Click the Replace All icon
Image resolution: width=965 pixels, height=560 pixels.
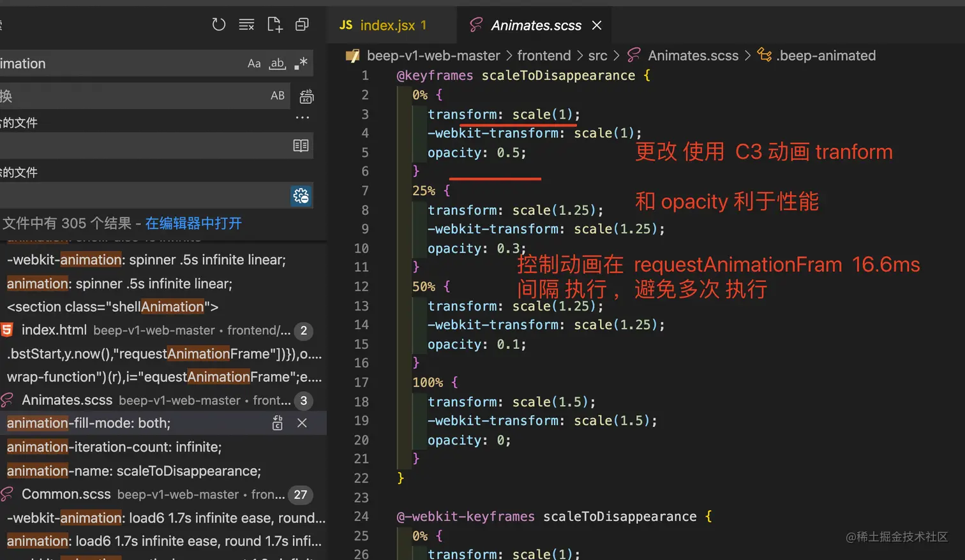(306, 96)
